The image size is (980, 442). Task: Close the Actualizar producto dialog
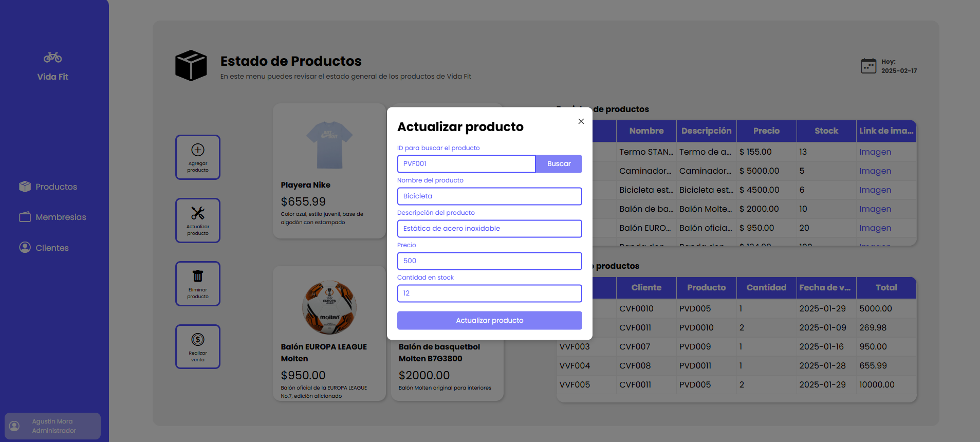pyautogui.click(x=581, y=121)
